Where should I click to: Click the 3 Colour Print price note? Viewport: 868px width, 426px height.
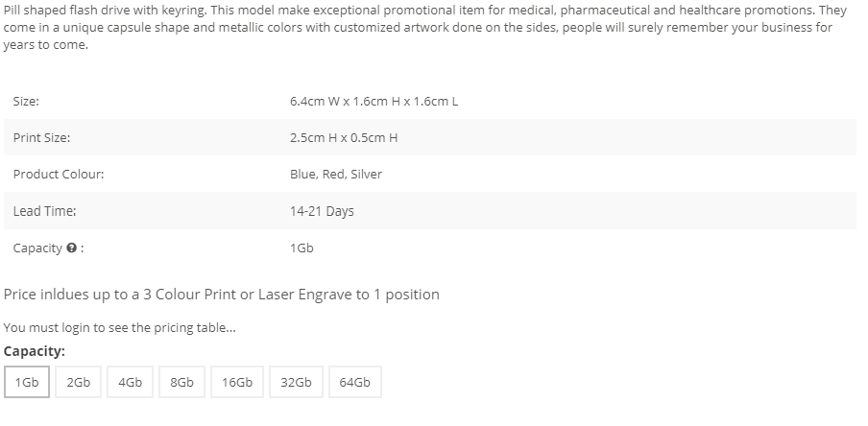[x=222, y=294]
